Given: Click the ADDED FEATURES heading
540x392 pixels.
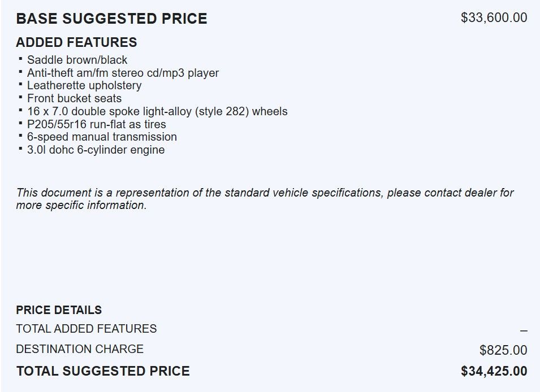Looking at the screenshot, I should click(x=76, y=42).
